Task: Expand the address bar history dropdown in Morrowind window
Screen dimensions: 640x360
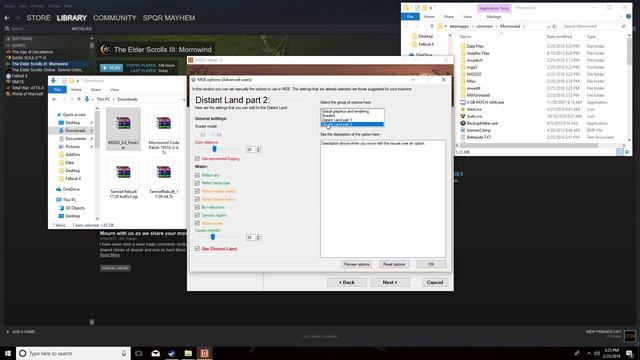Action: click(x=548, y=27)
